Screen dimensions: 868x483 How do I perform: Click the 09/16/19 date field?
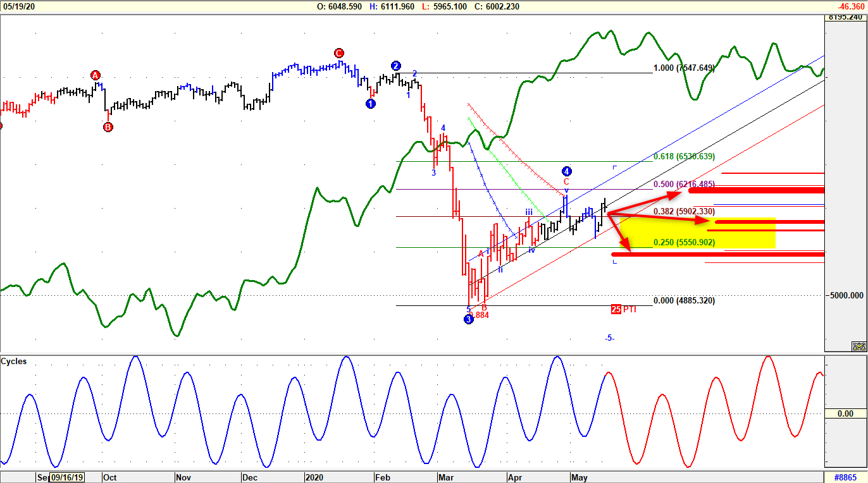click(x=66, y=479)
